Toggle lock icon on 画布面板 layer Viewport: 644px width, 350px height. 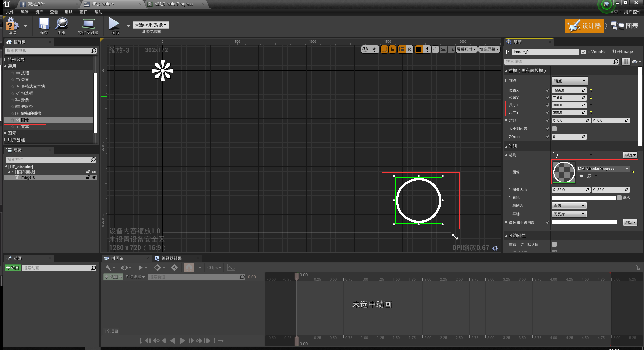click(x=88, y=172)
